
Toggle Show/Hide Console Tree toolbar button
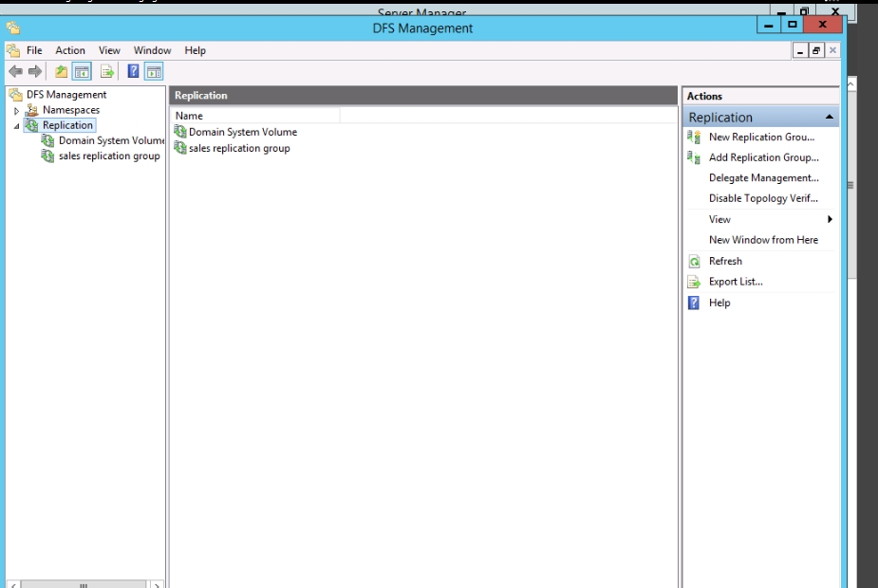tap(82, 71)
